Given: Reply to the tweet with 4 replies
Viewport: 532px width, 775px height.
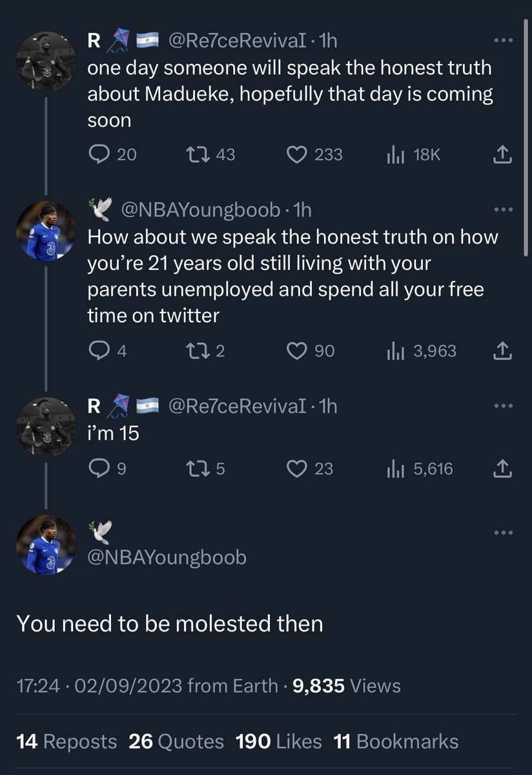Looking at the screenshot, I should 107,351.
